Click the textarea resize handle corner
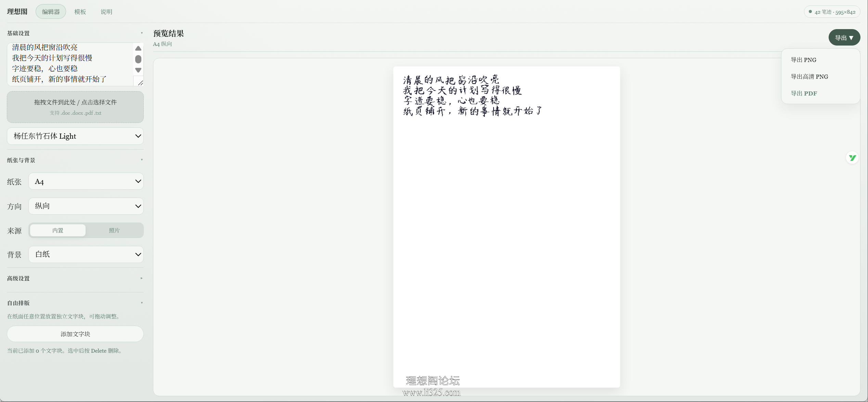This screenshot has height=402, width=868. point(140,83)
